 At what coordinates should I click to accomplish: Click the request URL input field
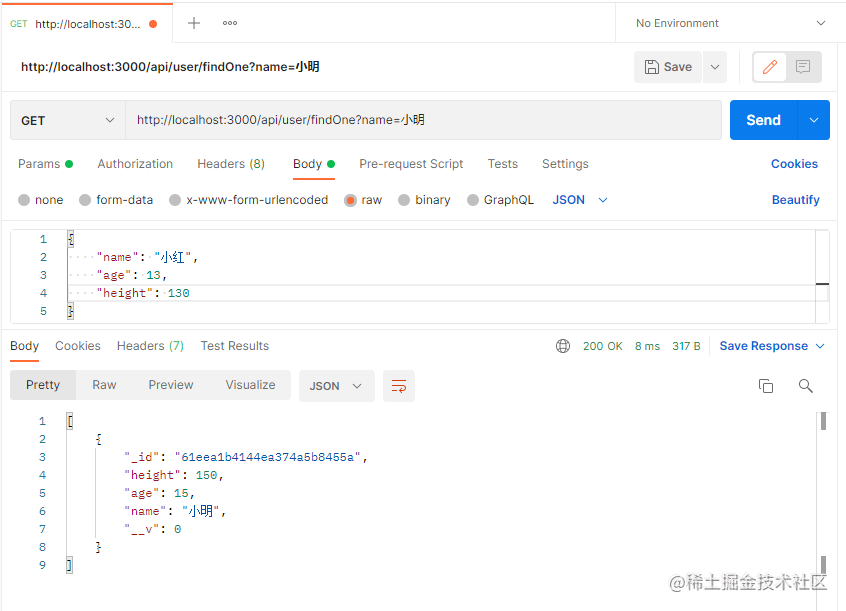coord(424,120)
